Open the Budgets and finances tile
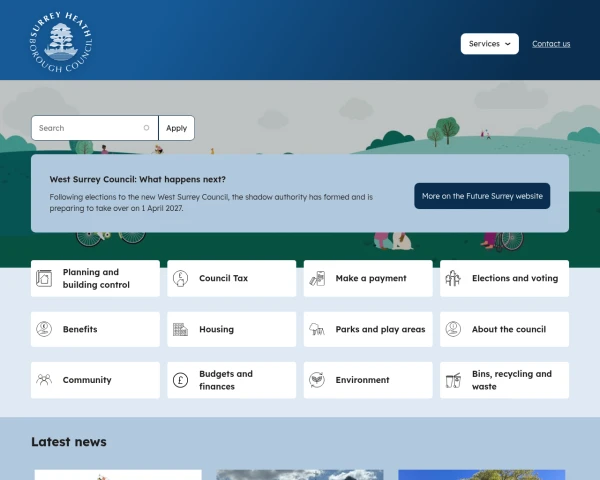This screenshot has height=480, width=600. [232, 380]
